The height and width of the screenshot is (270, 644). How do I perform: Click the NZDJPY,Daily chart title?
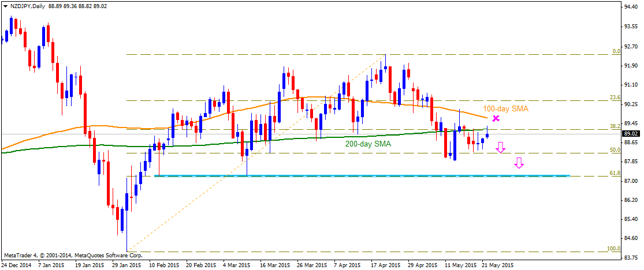click(26, 5)
